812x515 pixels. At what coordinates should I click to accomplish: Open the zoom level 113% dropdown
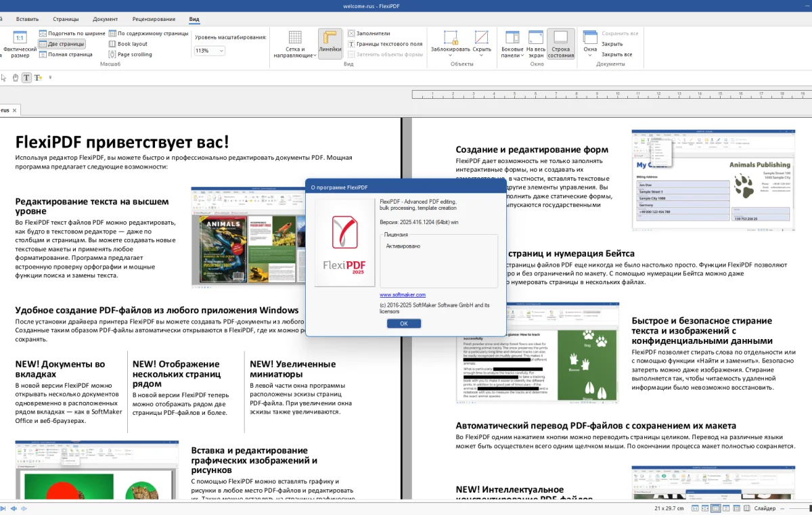[210, 51]
